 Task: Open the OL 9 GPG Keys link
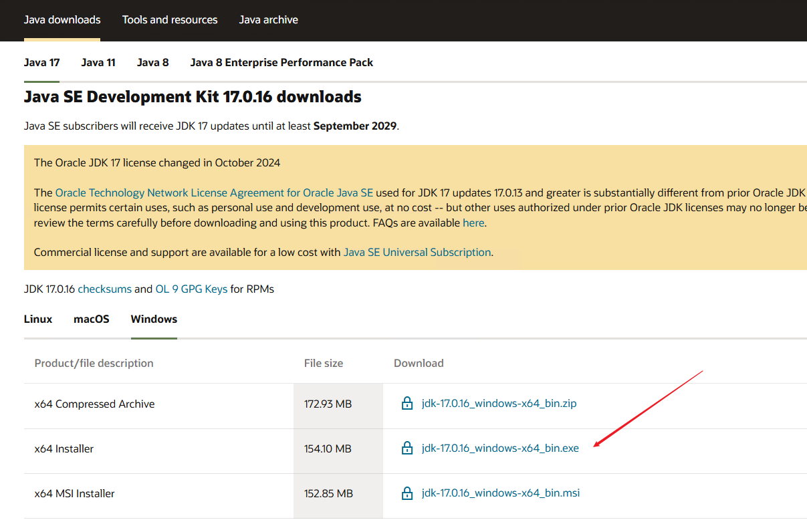click(192, 289)
